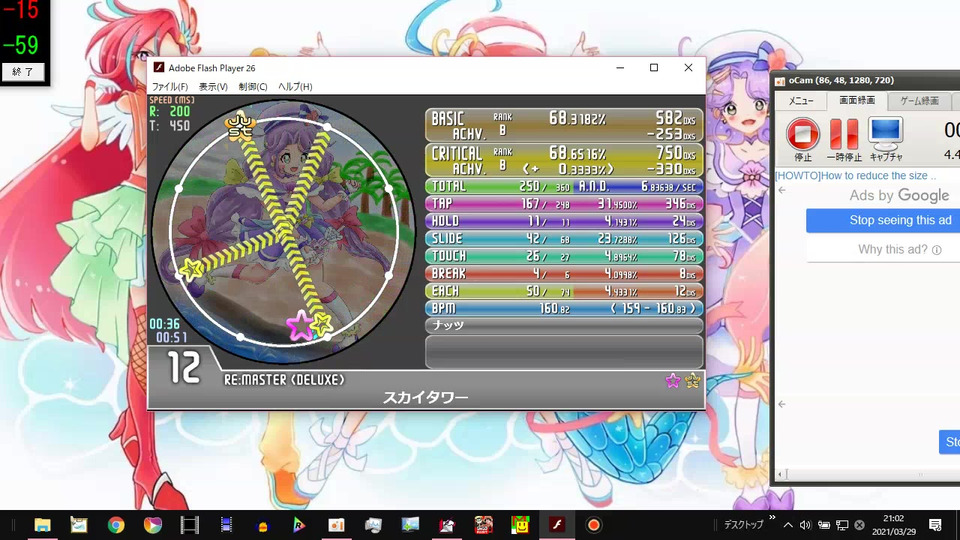Click the level number 12
960x540 pixels.
184,368
